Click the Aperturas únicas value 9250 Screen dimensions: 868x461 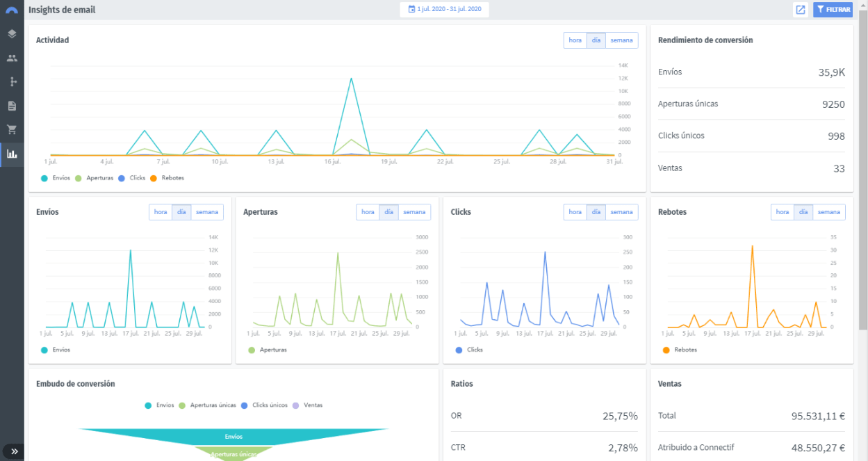(833, 104)
